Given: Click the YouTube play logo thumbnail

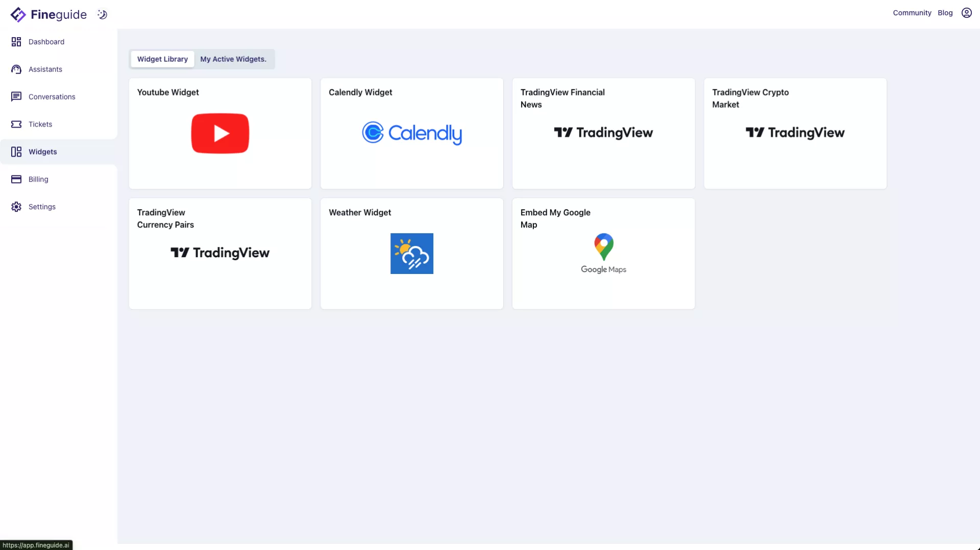Looking at the screenshot, I should (x=220, y=134).
